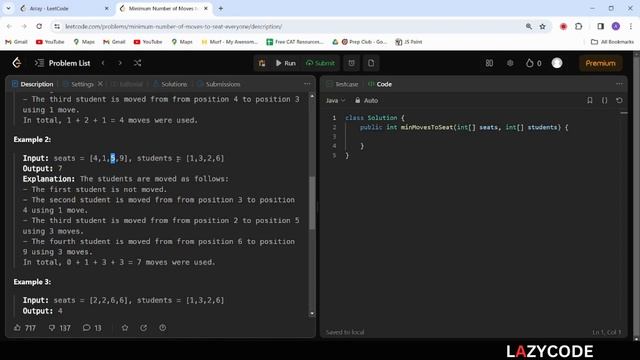Click the help question mark icon
This screenshot has width=640, height=360.
[x=162, y=328]
